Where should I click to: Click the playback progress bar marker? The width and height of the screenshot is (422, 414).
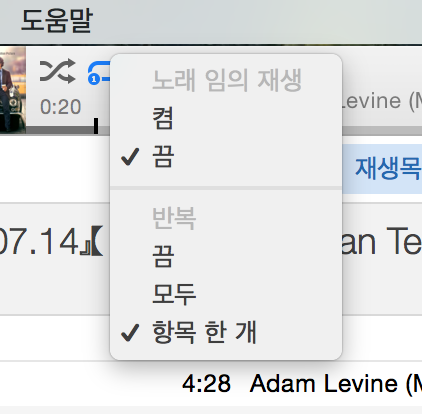click(x=96, y=126)
